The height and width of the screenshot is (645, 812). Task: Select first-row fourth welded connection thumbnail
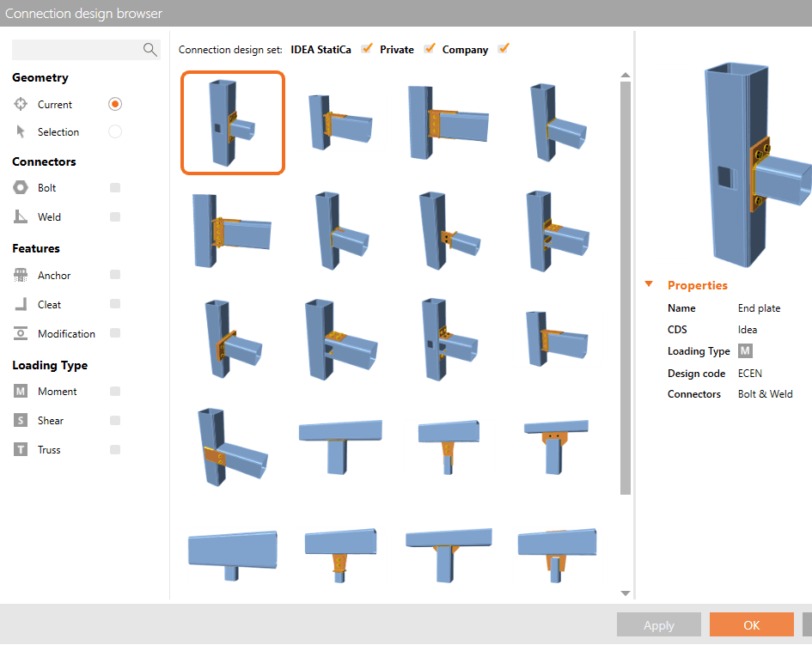[558, 123]
